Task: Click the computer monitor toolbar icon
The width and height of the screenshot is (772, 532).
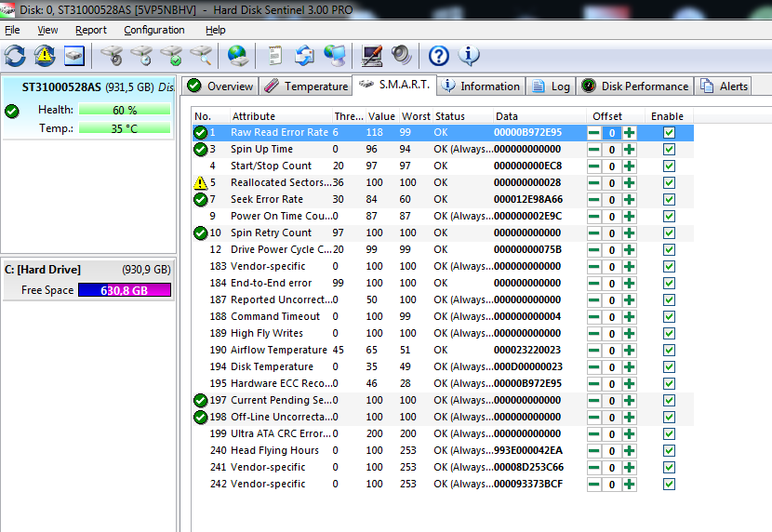Action: [x=335, y=56]
